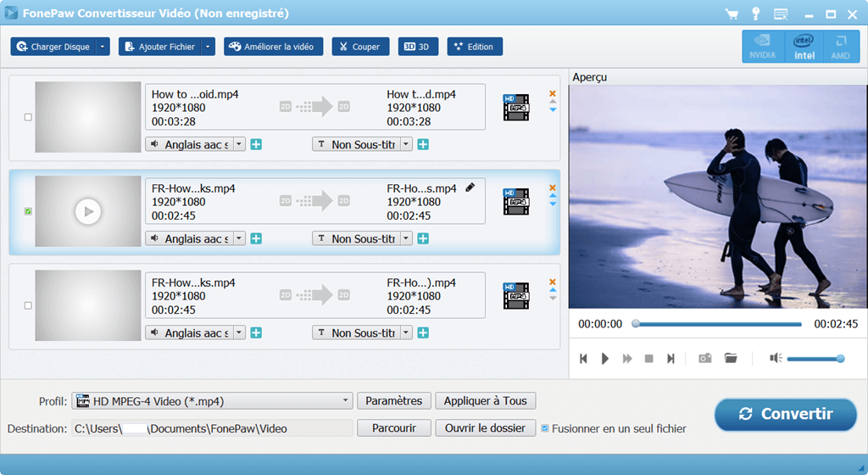Open the snapshot folder icon under preview

click(x=731, y=359)
